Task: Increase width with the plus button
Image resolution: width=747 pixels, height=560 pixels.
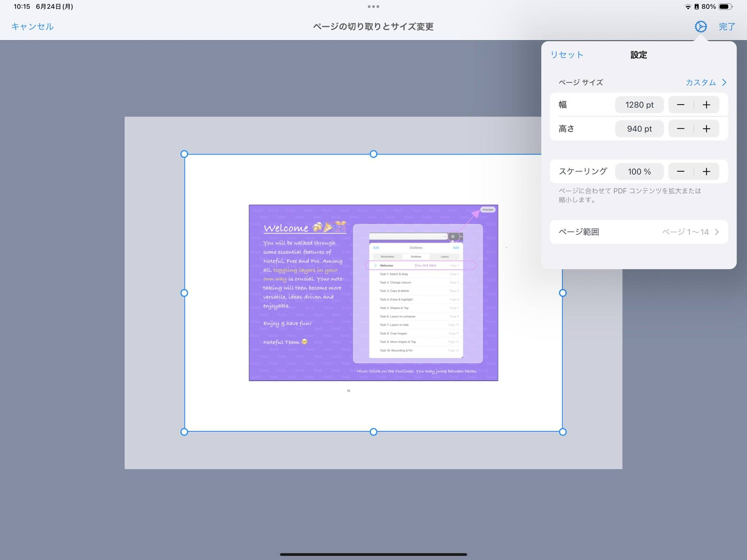Action: pyautogui.click(x=707, y=105)
